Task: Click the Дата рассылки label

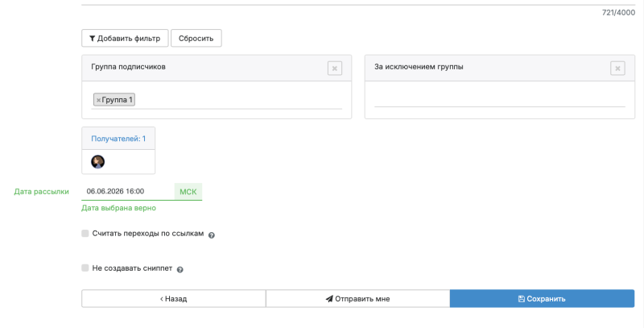Action: coord(42,192)
